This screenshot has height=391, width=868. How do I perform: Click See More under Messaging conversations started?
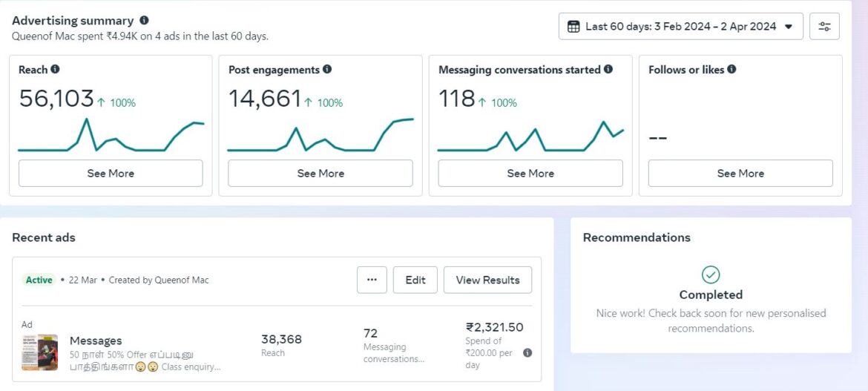point(530,174)
